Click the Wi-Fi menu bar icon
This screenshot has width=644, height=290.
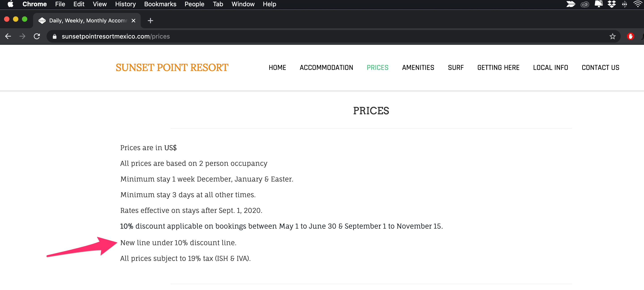(638, 4)
